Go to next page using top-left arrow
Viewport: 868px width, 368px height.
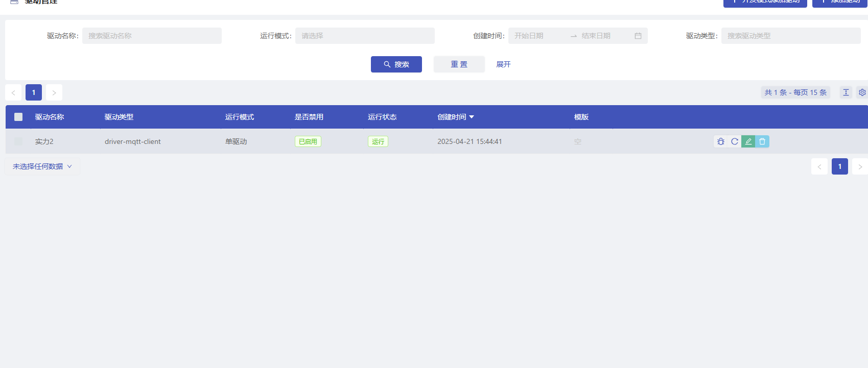tap(54, 92)
